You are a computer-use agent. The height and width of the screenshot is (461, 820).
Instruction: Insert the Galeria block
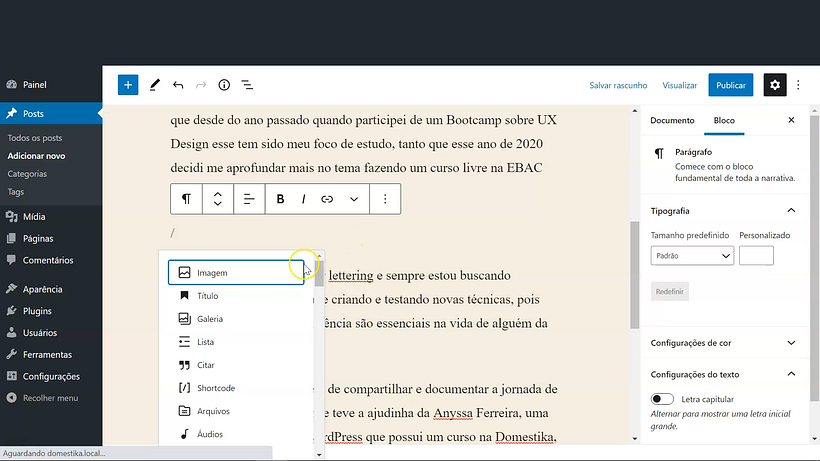click(x=236, y=319)
